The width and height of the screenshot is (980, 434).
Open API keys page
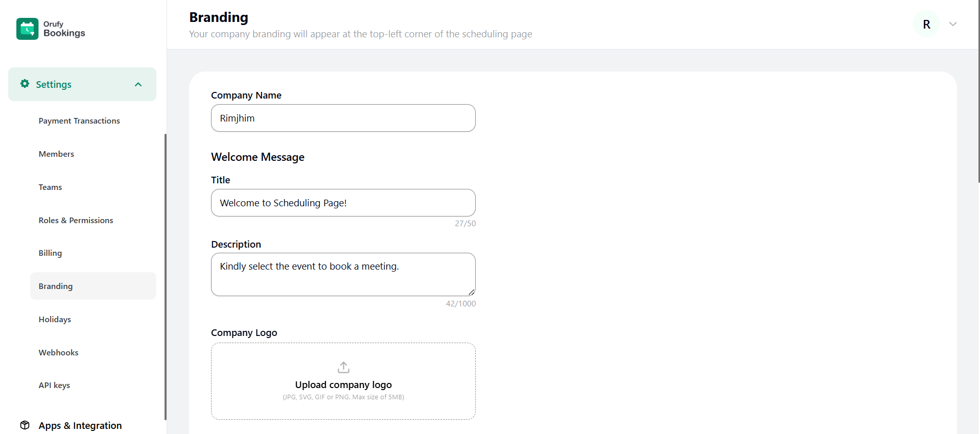click(x=54, y=385)
